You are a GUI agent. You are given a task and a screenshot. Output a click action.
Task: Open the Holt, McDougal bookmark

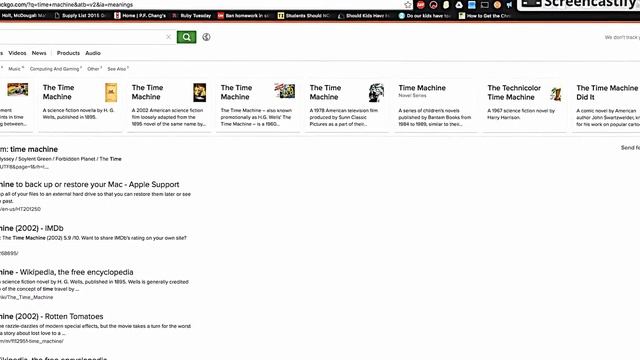pos(24,16)
